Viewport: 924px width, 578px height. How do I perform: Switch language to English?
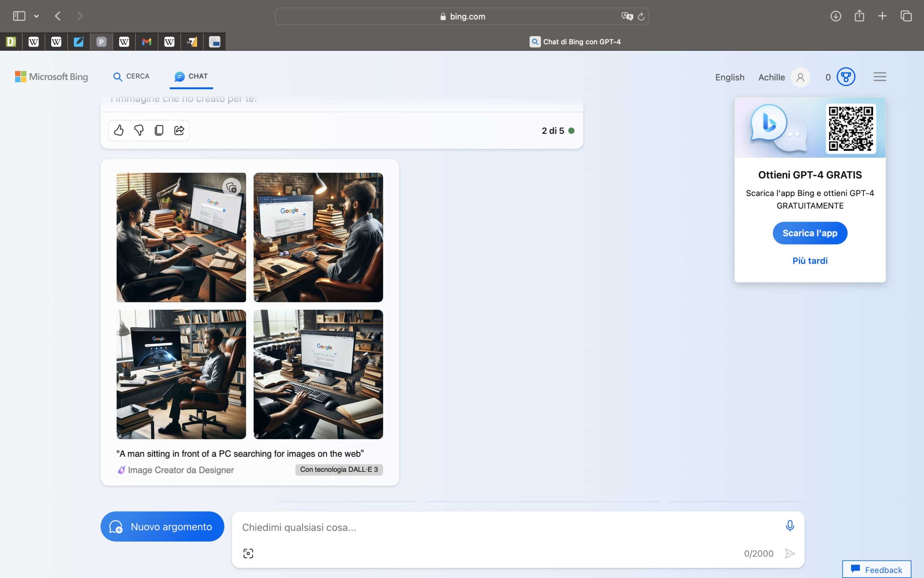729,77
